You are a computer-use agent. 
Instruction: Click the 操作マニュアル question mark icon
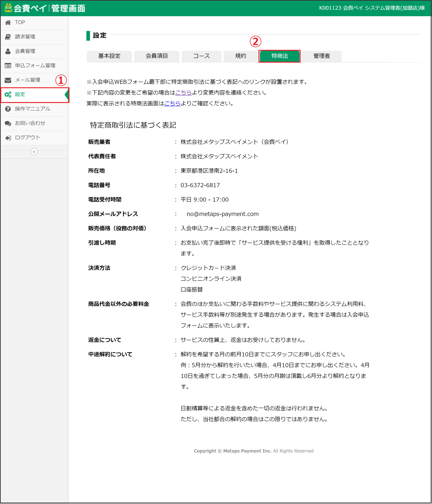[8, 109]
